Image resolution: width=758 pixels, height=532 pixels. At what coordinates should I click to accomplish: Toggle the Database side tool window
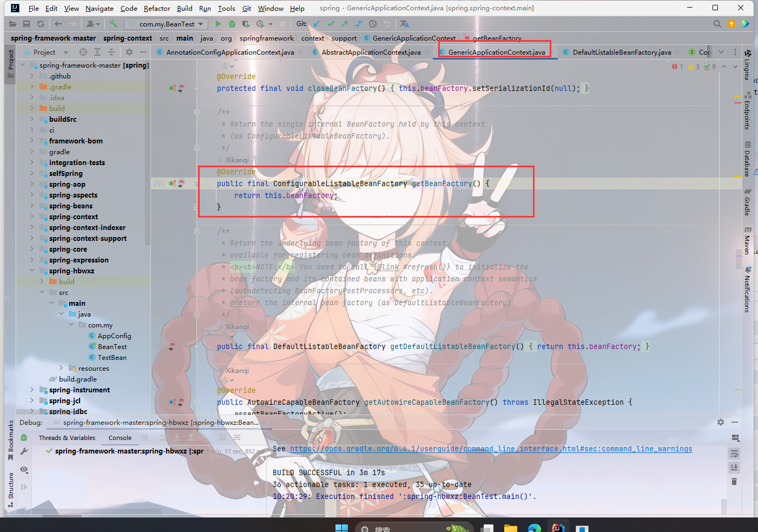pos(747,159)
